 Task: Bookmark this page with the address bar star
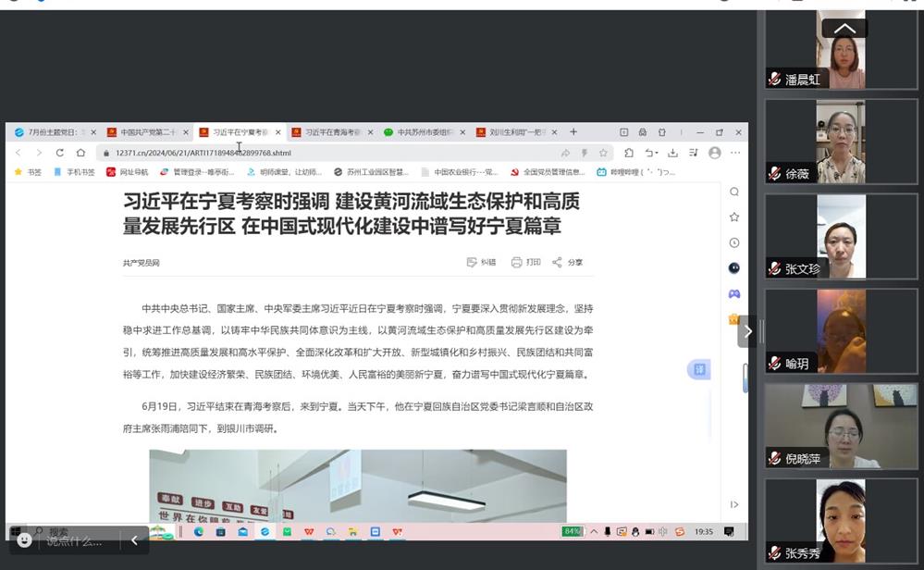[603, 154]
